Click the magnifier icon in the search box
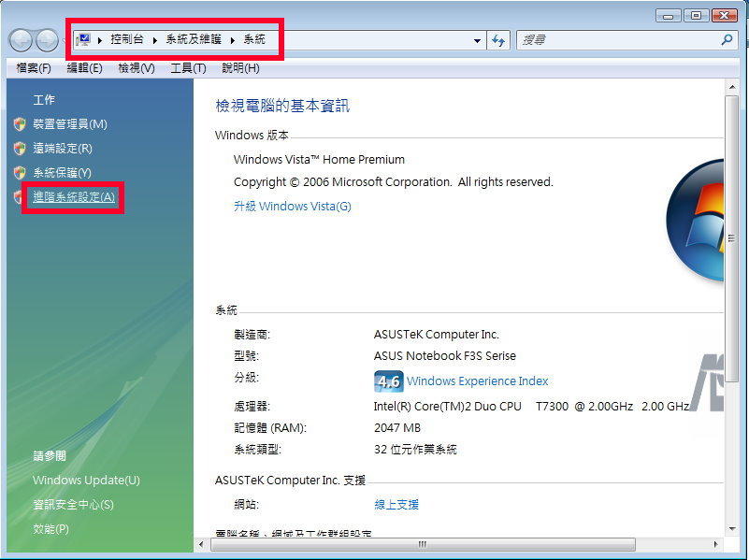The image size is (749, 560). (727, 40)
